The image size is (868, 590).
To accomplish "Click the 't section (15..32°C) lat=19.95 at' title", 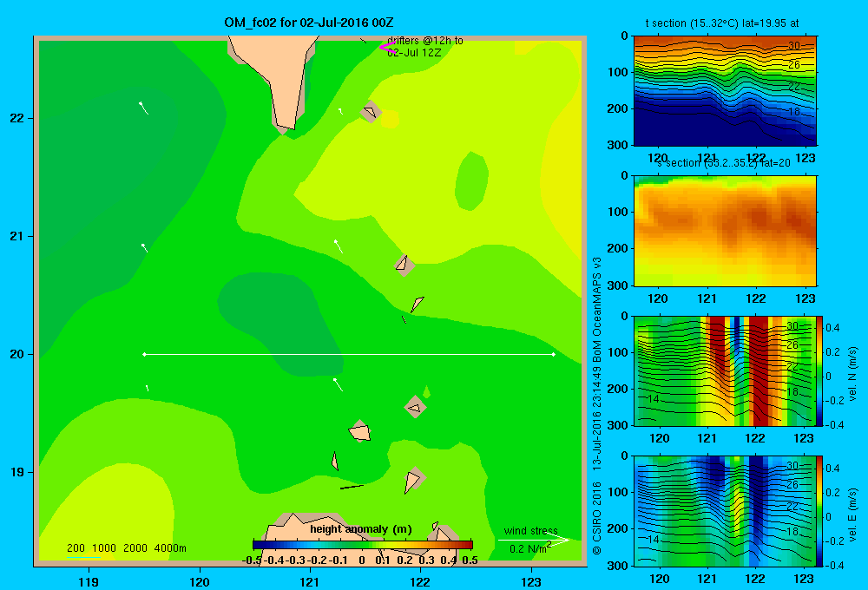I will click(x=722, y=23).
